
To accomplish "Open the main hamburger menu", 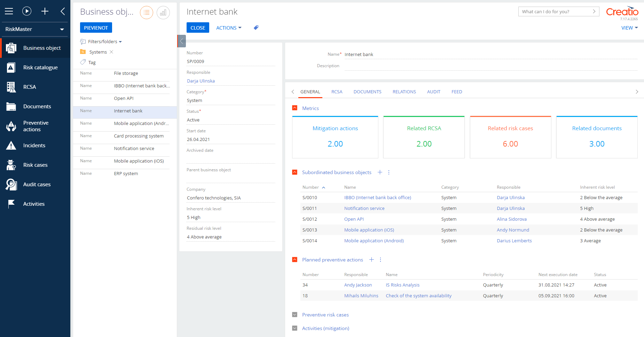I will [9, 11].
